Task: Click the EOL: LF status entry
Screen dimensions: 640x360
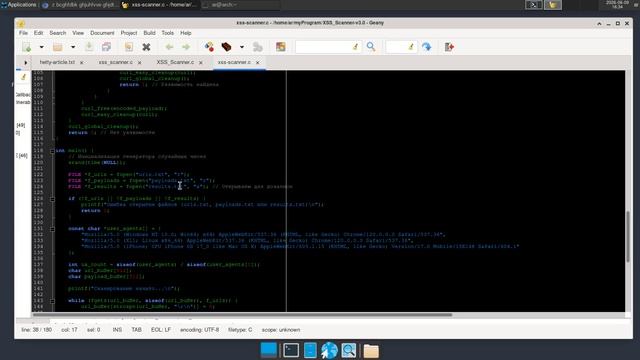Action: click(161, 330)
